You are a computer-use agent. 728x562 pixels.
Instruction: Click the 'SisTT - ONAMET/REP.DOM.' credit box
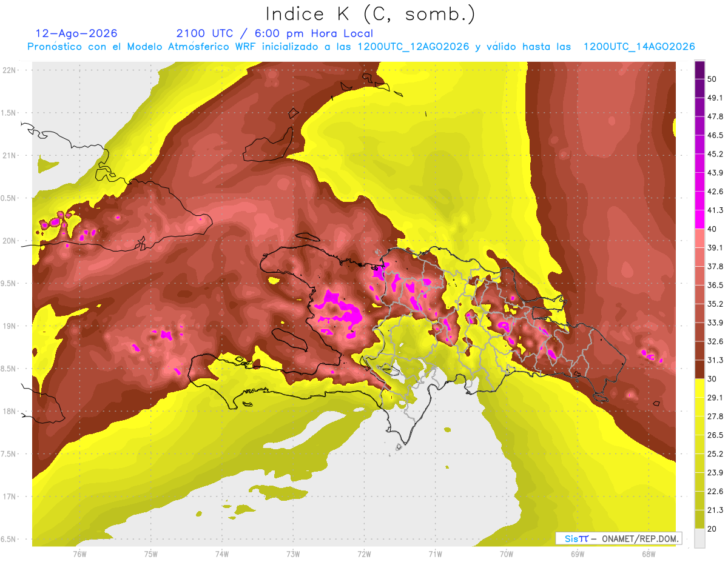click(618, 538)
